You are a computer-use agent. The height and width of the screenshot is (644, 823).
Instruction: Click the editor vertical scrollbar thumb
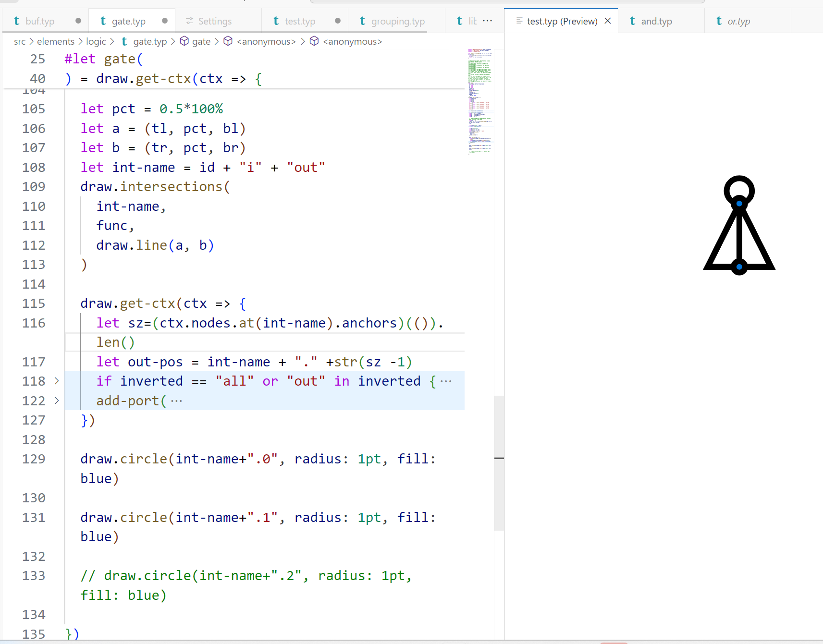click(499, 462)
